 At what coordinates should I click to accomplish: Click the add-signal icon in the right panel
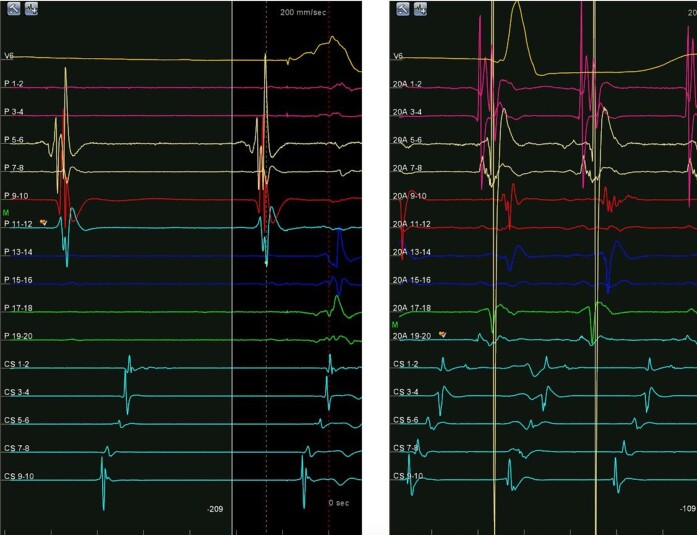420,8
